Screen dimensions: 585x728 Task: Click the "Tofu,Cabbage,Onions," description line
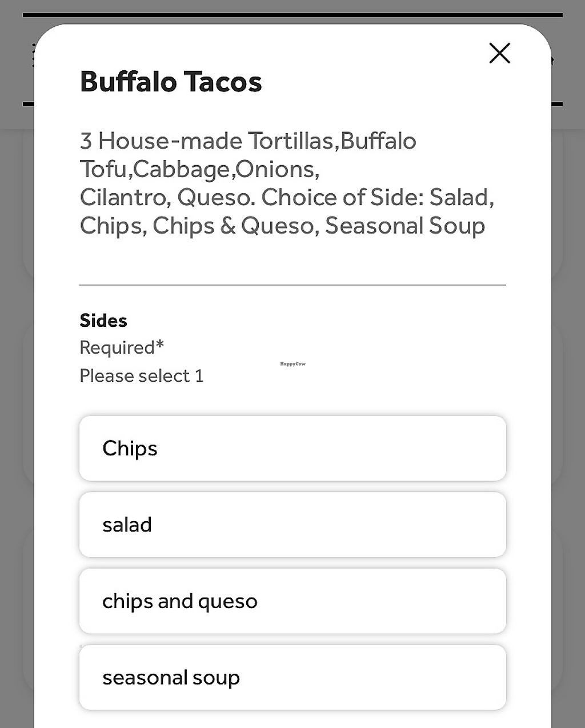coord(199,169)
